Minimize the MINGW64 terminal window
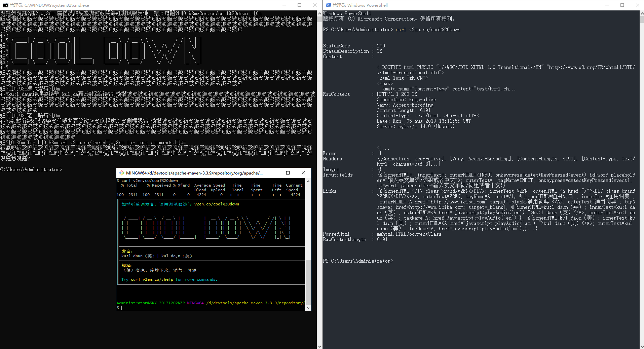The image size is (644, 349). [x=273, y=173]
